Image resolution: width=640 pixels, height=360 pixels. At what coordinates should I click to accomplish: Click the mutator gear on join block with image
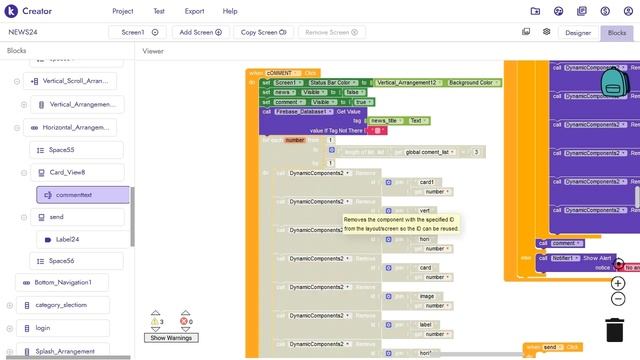click(389, 296)
